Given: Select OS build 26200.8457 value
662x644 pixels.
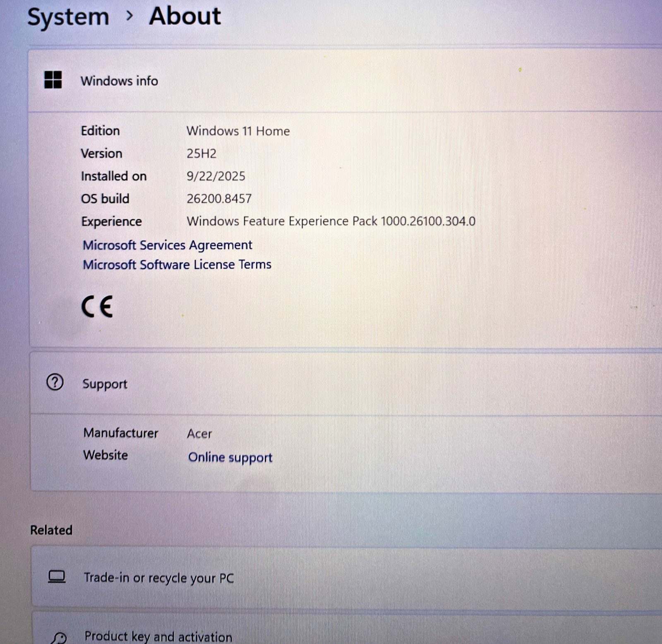Looking at the screenshot, I should pyautogui.click(x=219, y=199).
